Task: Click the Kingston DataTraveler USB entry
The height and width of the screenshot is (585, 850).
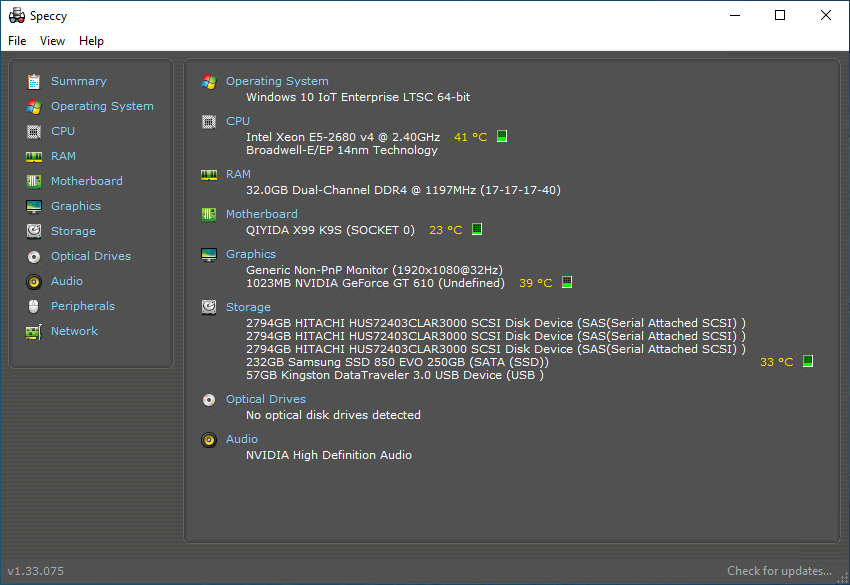Action: coord(395,375)
